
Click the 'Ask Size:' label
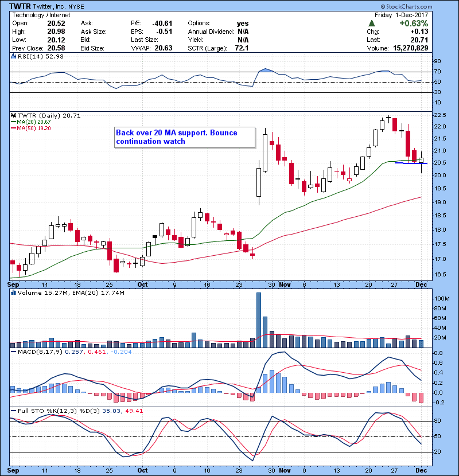[94, 32]
